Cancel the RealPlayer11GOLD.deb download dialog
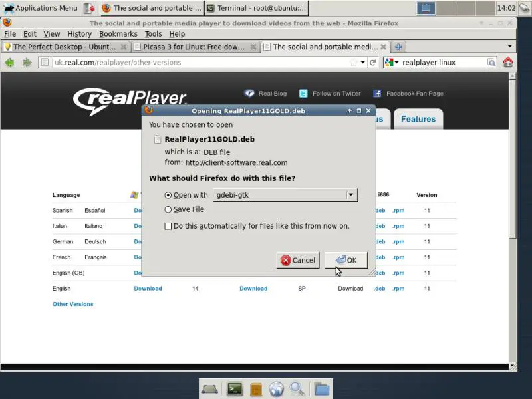 [297, 260]
